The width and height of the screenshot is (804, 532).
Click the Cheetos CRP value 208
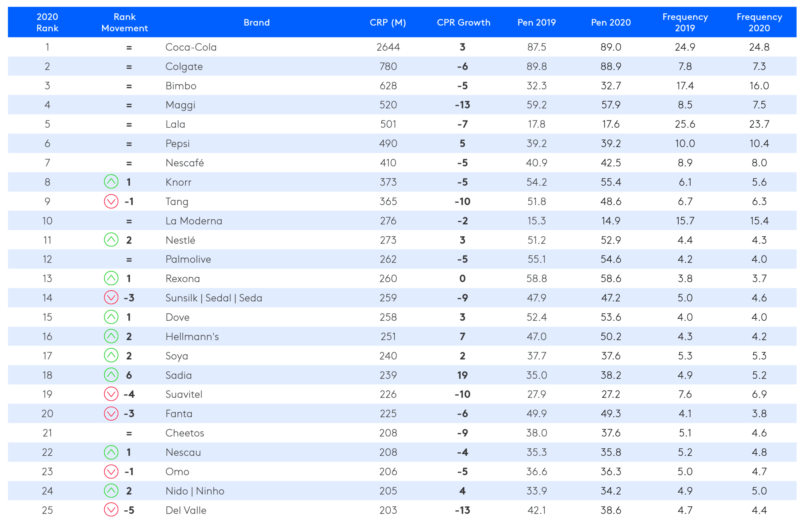tap(388, 433)
